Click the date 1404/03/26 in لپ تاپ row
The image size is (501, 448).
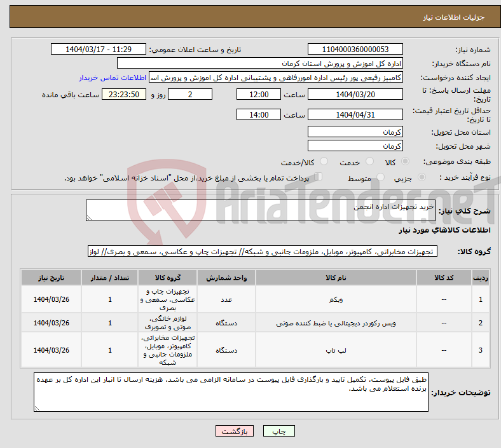click(x=51, y=350)
